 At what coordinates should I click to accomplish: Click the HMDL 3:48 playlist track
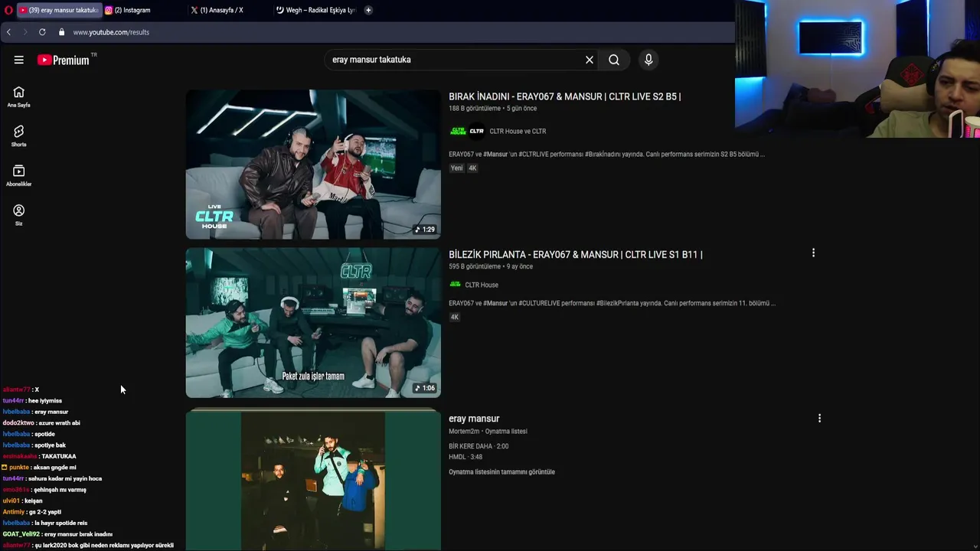[x=465, y=457]
